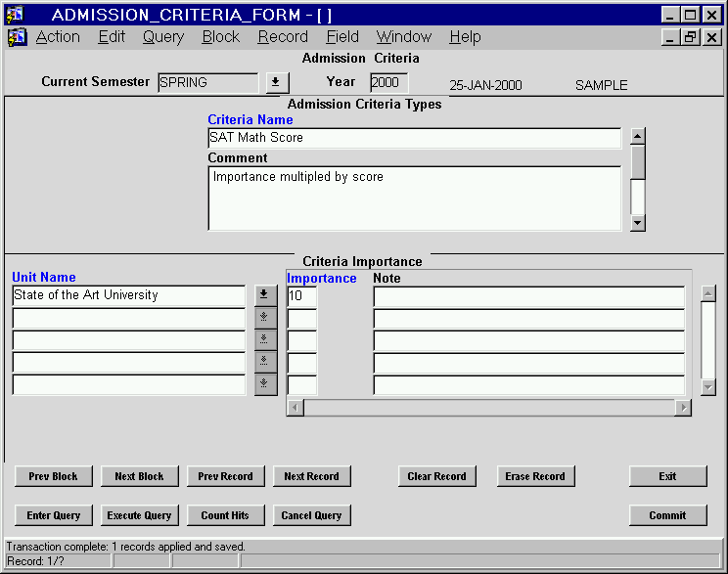Click the Clear Record button
Screen dimensions: 728x574
click(436, 476)
